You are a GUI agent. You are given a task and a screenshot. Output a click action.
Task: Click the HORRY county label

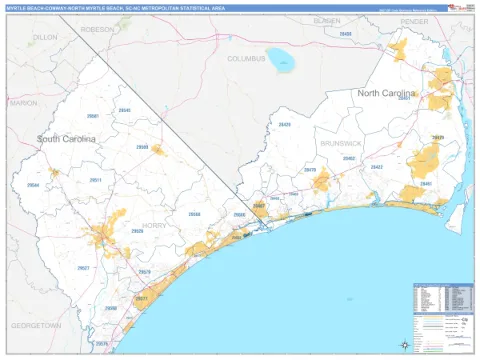coord(154,226)
